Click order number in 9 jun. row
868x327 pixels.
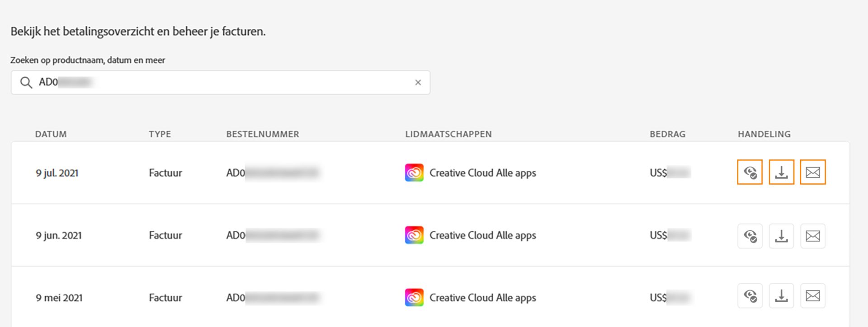click(x=273, y=235)
